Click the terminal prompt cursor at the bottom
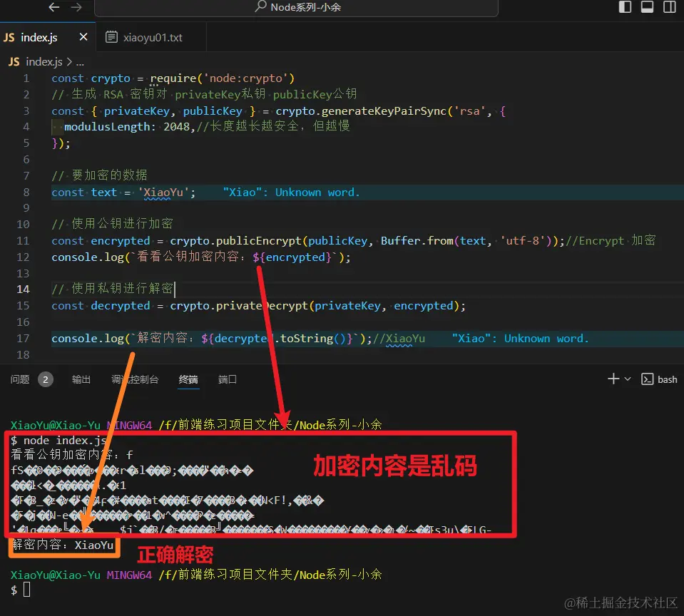The width and height of the screenshot is (684, 616). [x=26, y=590]
